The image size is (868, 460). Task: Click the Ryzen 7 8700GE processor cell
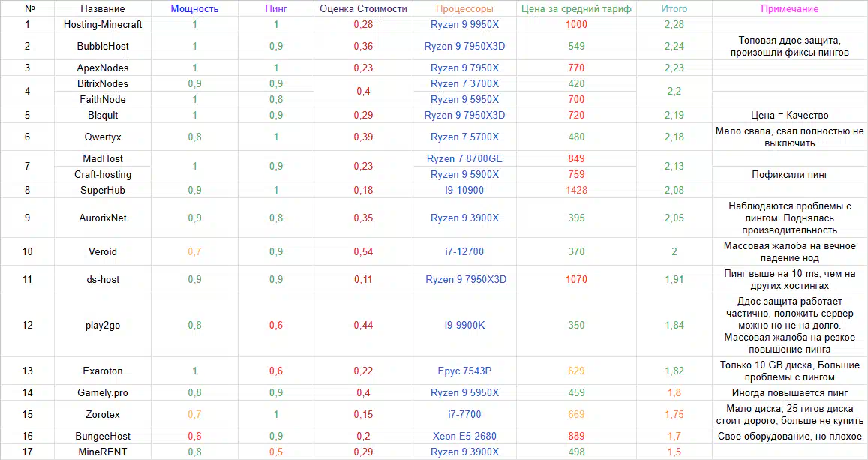pos(464,158)
